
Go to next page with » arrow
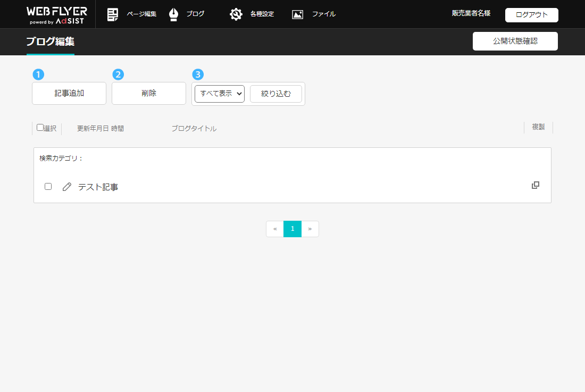click(x=310, y=229)
